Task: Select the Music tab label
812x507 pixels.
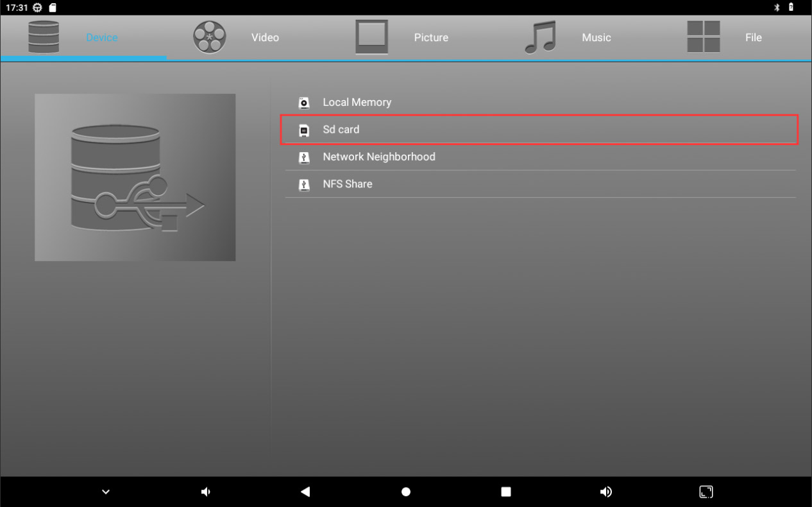Action: [596, 38]
